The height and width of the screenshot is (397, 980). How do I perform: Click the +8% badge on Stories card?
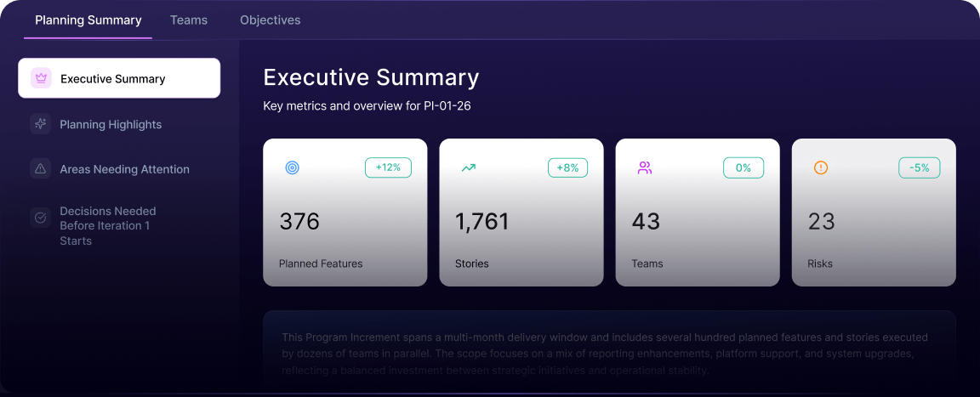[x=567, y=167]
